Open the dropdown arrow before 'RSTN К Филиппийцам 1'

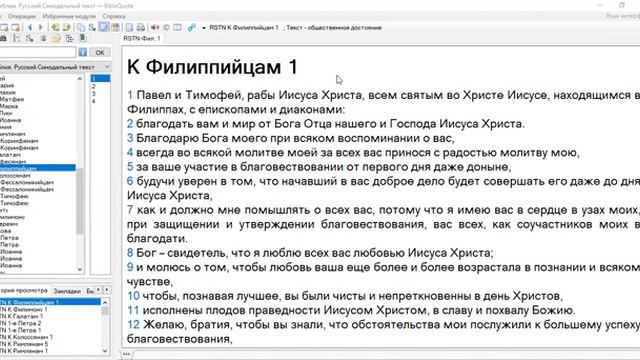pyautogui.click(x=204, y=28)
